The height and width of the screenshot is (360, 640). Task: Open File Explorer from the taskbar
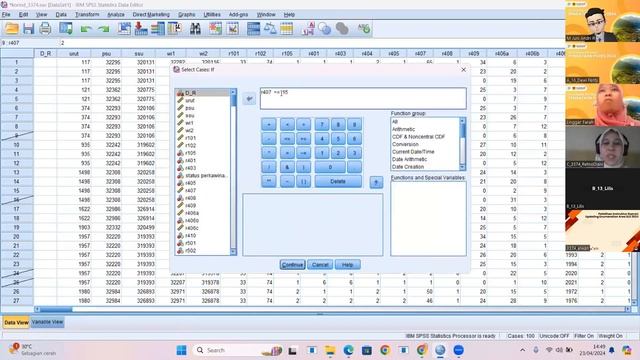click(330, 350)
